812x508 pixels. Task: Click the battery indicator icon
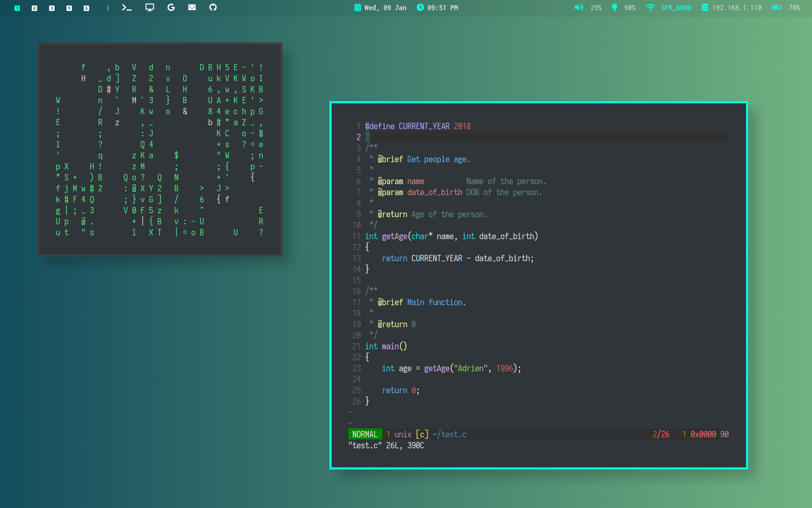(776, 8)
